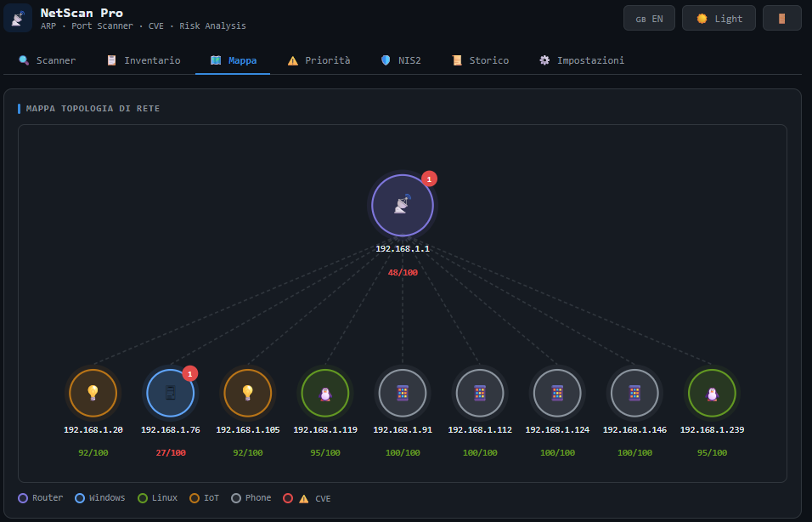Switch language with the EN button

point(650,18)
